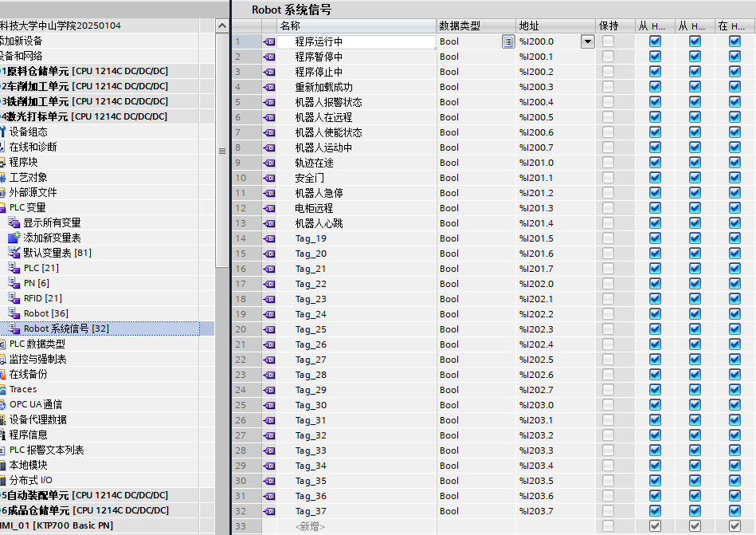Click the tag icon of row 重新加载成功

coord(269,88)
